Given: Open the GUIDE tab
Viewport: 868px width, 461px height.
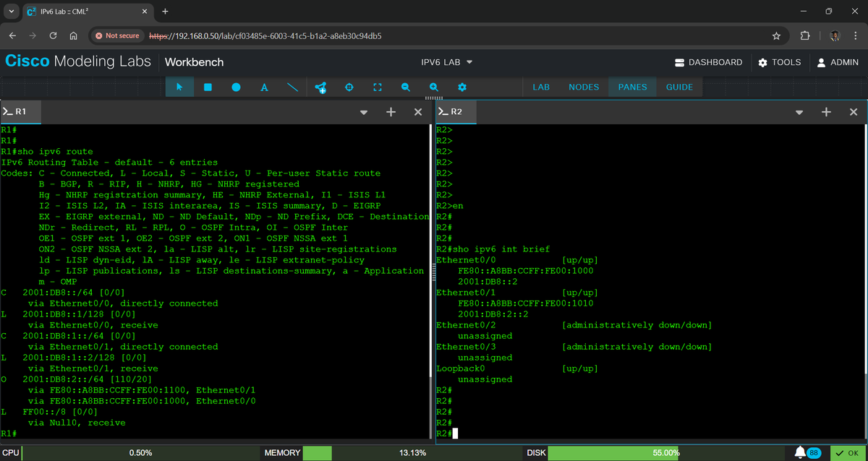Looking at the screenshot, I should (679, 87).
